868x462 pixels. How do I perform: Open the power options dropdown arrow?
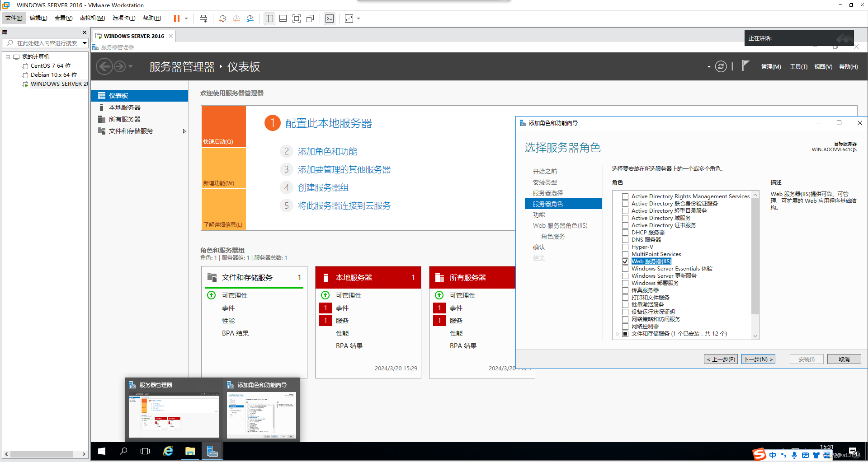click(x=186, y=19)
